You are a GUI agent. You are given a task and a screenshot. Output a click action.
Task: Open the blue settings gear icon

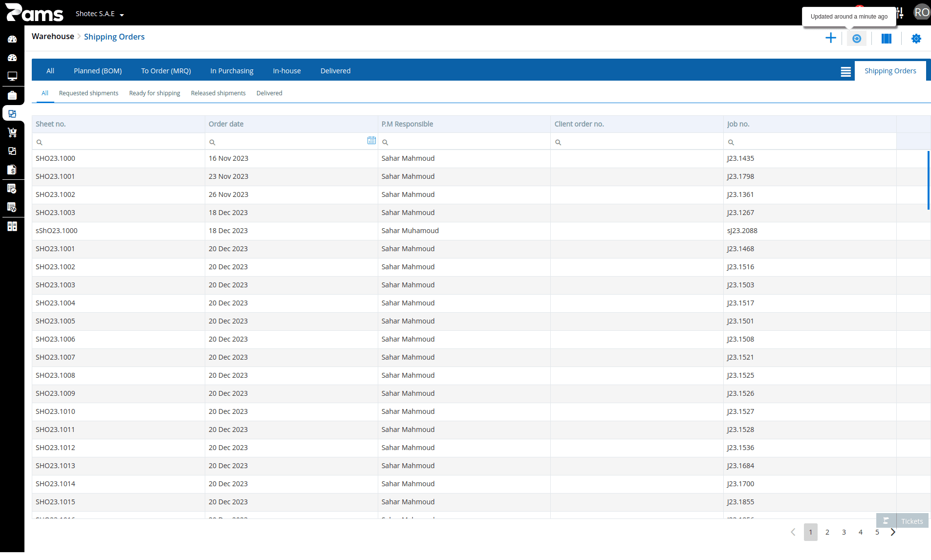(916, 39)
